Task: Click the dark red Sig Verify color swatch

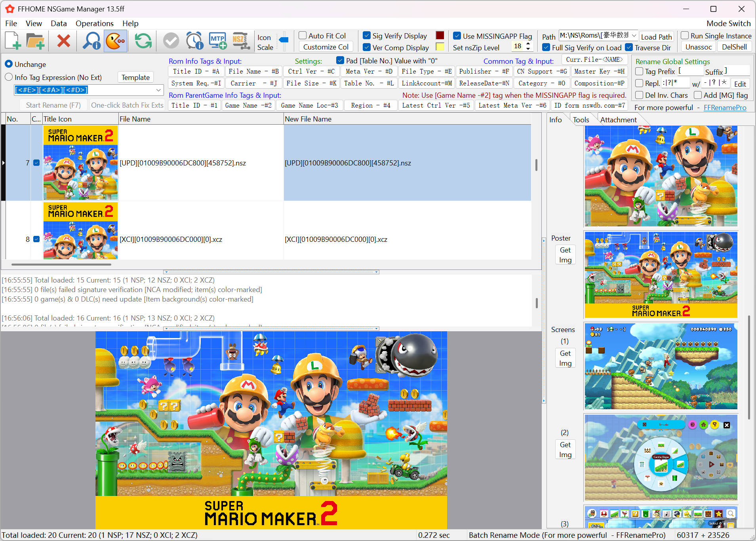Action: point(440,35)
